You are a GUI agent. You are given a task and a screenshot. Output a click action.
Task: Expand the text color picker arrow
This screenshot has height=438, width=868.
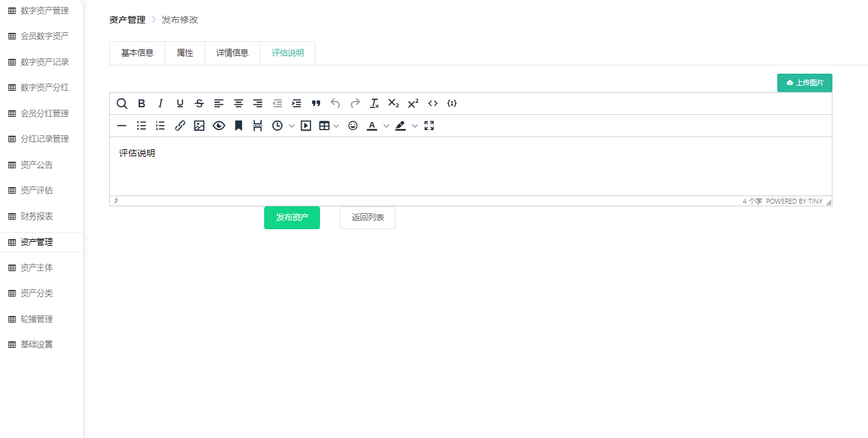(386, 126)
